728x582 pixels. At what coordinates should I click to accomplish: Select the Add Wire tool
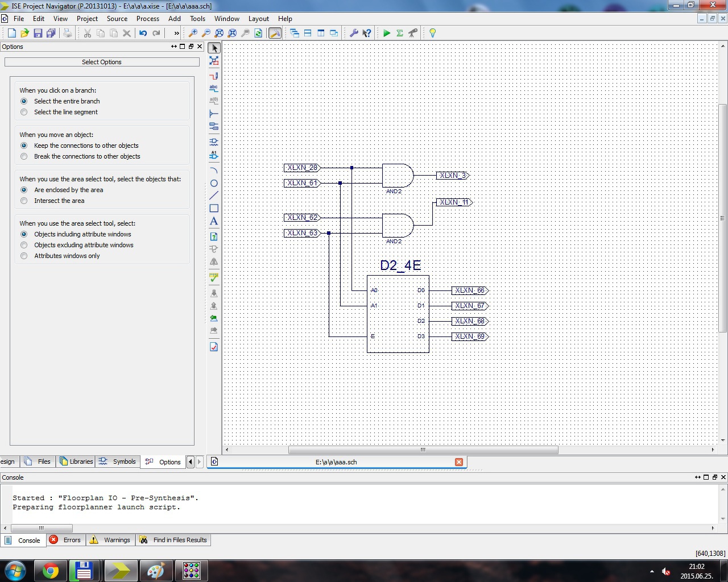pos(214,76)
